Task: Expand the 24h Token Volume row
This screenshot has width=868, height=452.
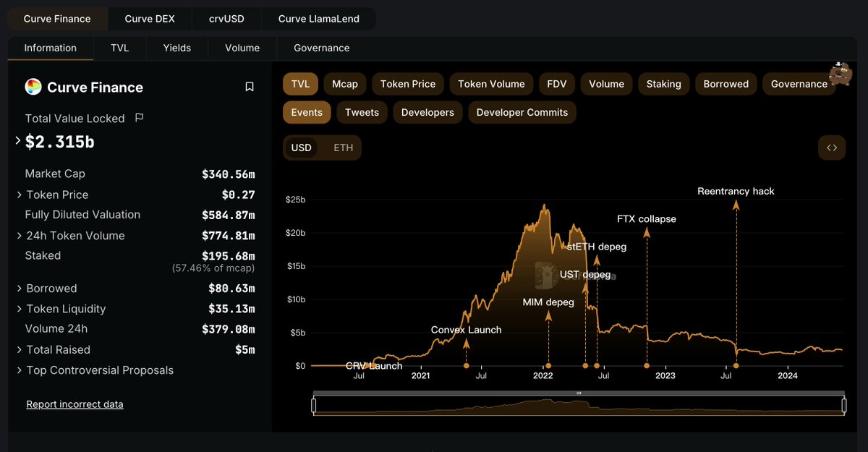Action: tap(20, 236)
